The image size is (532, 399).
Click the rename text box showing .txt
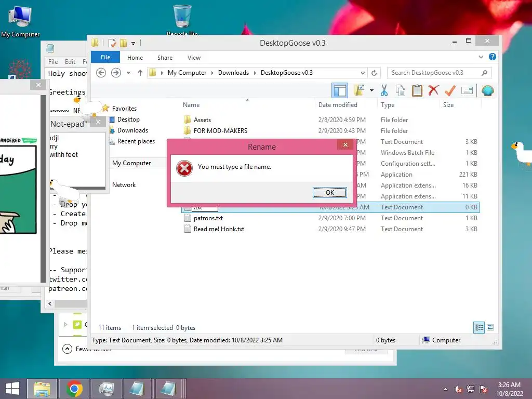click(x=205, y=208)
